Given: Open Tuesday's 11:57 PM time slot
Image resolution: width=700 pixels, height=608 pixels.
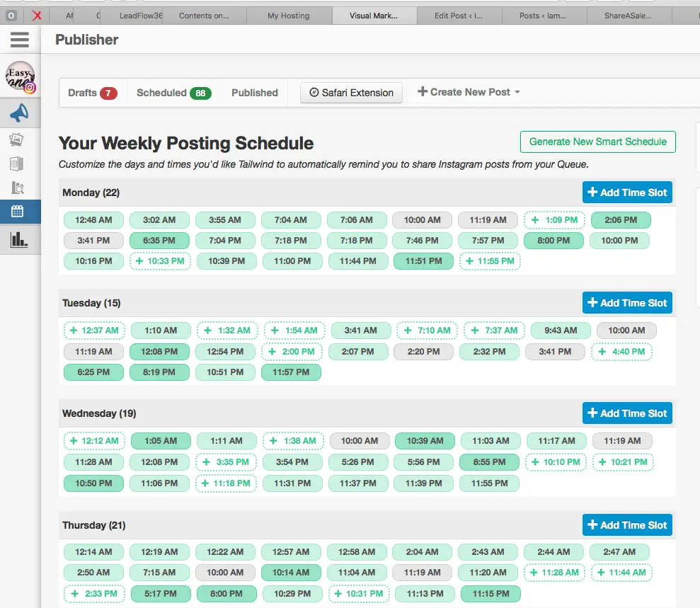Looking at the screenshot, I should coord(291,372).
